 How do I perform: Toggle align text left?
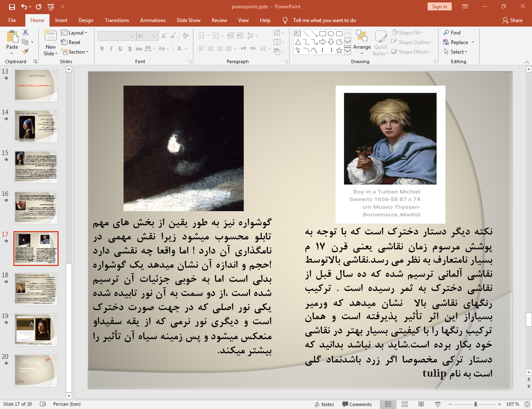[x=201, y=49]
